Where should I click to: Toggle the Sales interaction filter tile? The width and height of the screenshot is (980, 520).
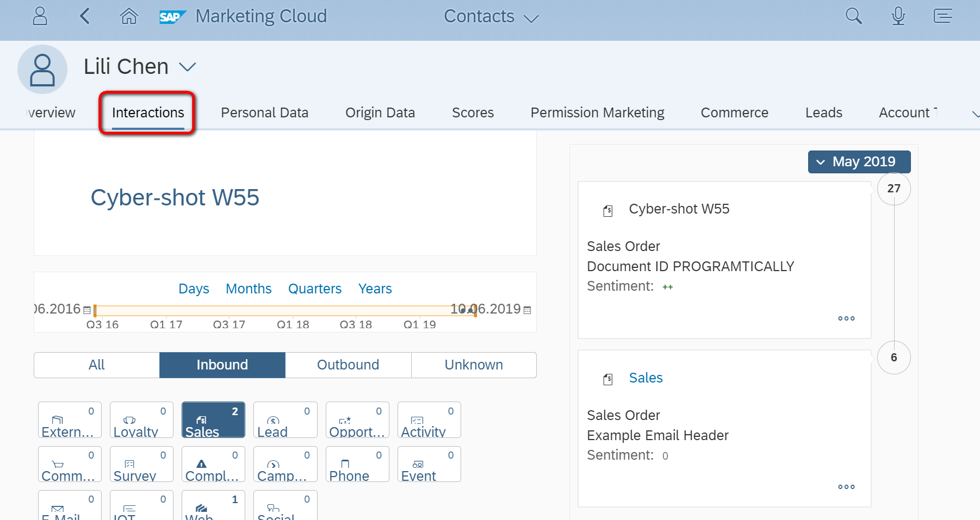coord(213,420)
